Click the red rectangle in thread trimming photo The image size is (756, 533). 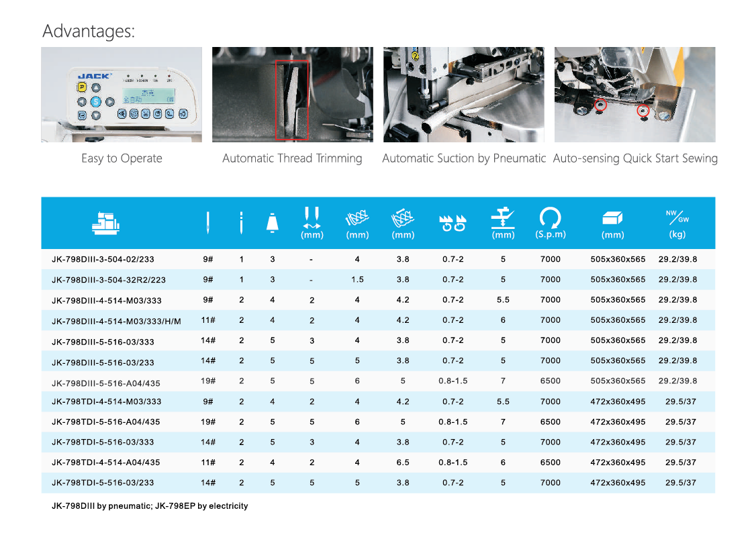[291, 100]
